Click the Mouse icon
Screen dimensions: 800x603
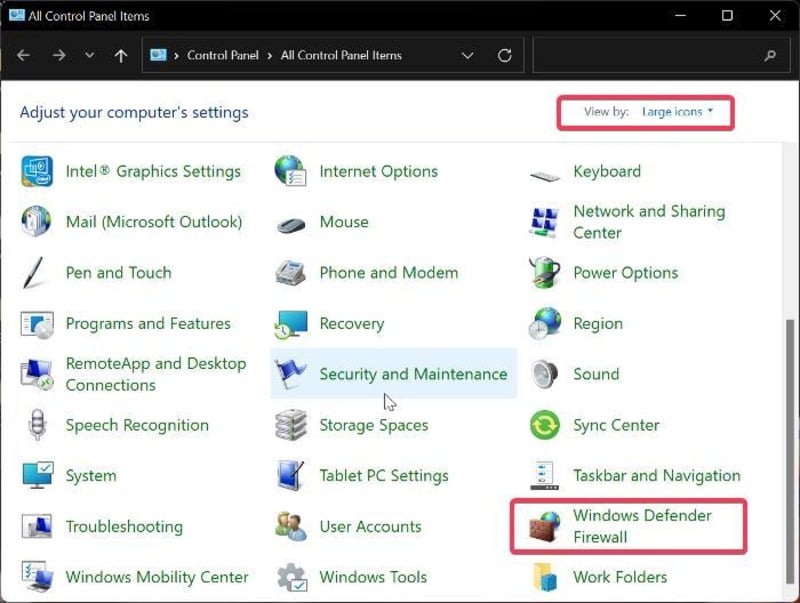pos(291,224)
